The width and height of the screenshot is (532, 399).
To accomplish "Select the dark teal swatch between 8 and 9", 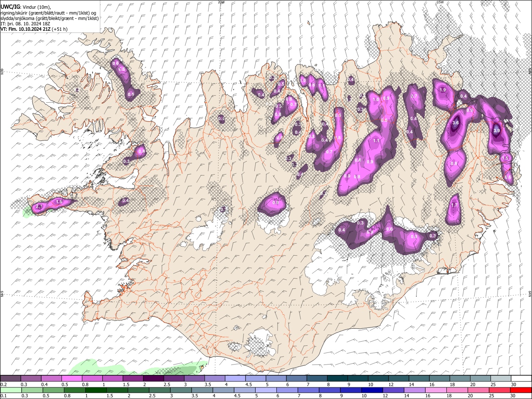I will click(x=337, y=379).
